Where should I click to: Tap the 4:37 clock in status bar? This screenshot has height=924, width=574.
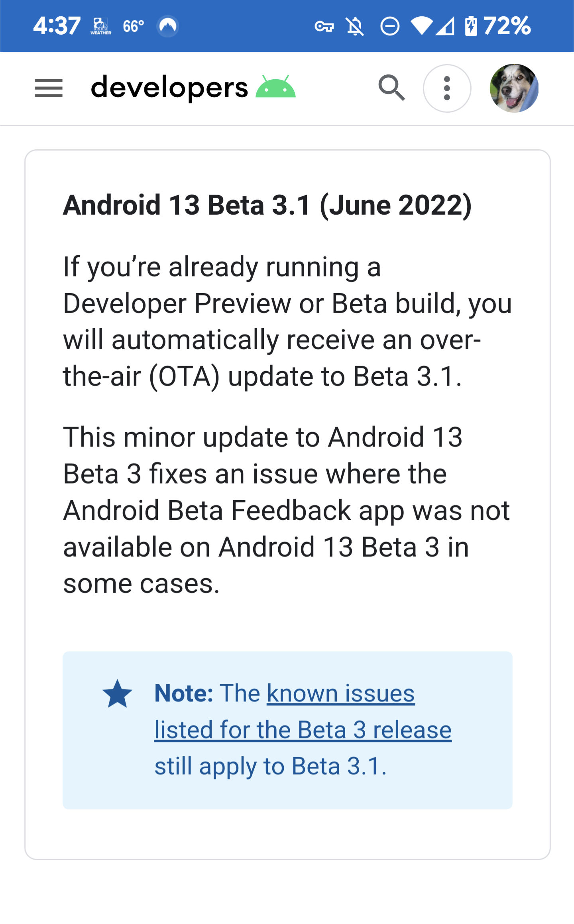coord(57,26)
